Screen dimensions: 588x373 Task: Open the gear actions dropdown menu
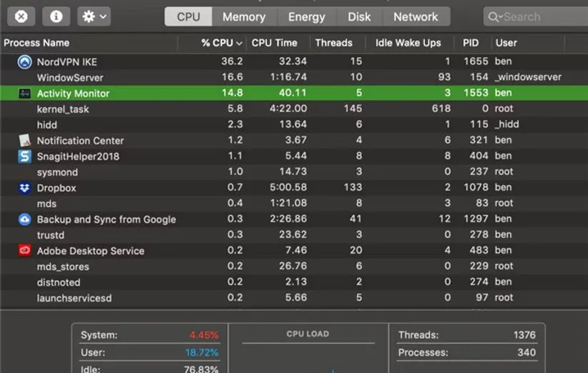[x=94, y=16]
